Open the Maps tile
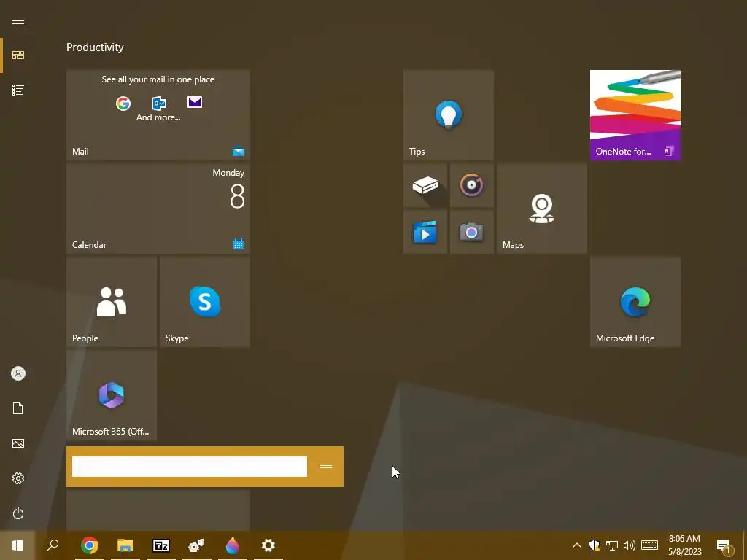 (x=542, y=208)
